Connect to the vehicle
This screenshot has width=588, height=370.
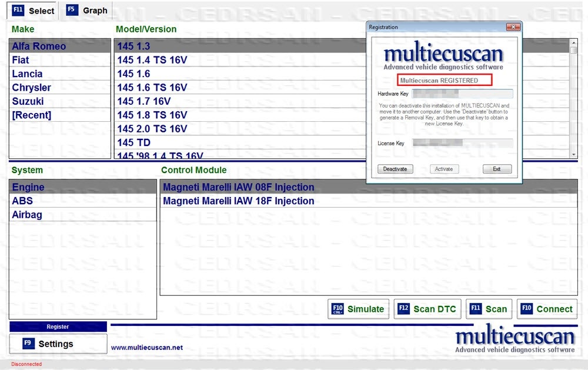click(547, 309)
